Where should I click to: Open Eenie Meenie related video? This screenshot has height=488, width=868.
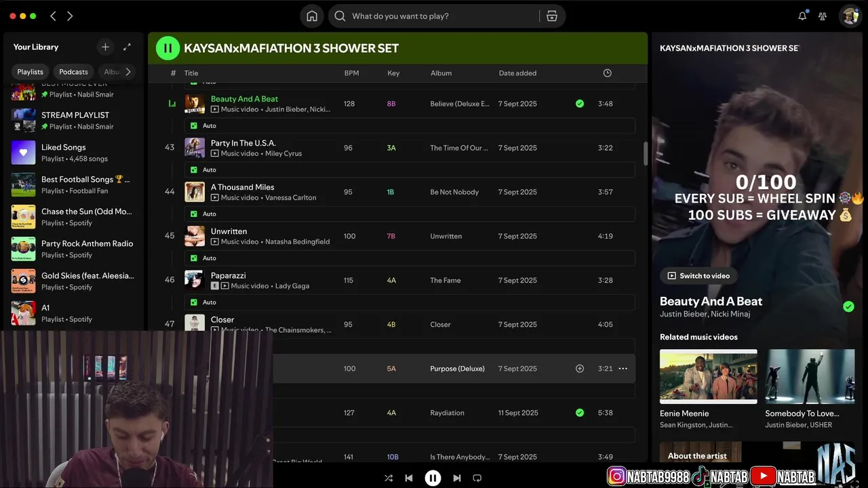coord(708,389)
